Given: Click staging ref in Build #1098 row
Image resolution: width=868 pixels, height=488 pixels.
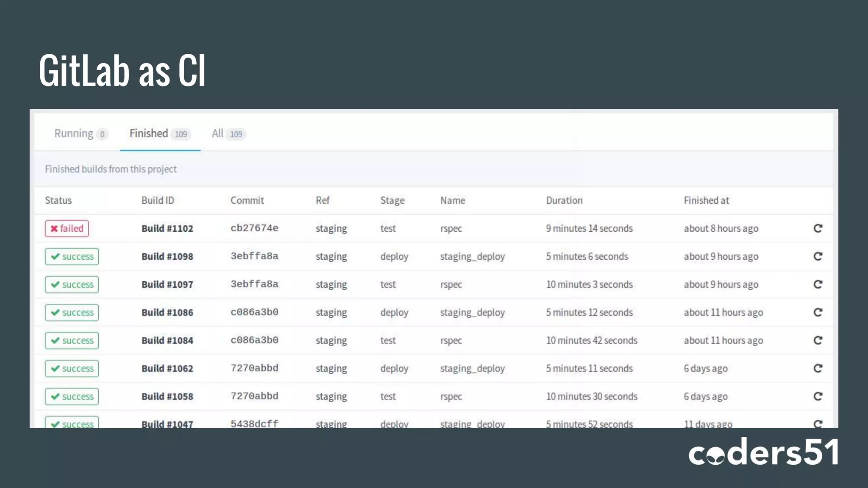Looking at the screenshot, I should click(x=331, y=257).
